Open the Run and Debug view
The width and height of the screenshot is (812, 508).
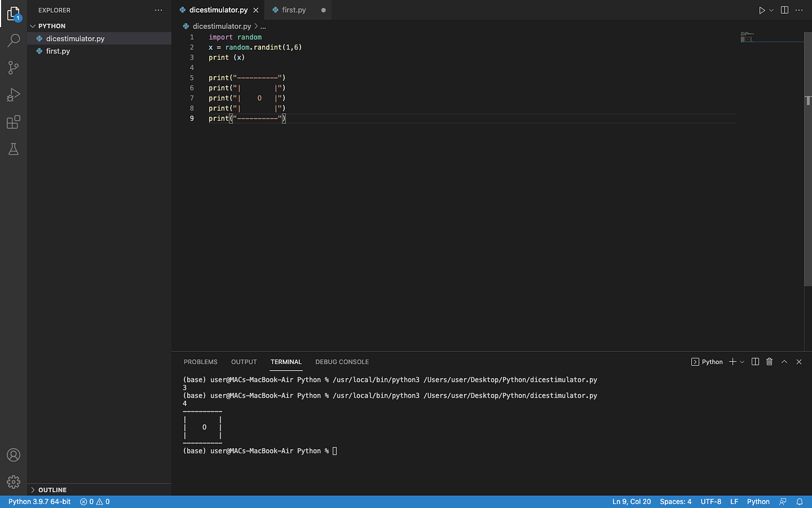tap(13, 95)
